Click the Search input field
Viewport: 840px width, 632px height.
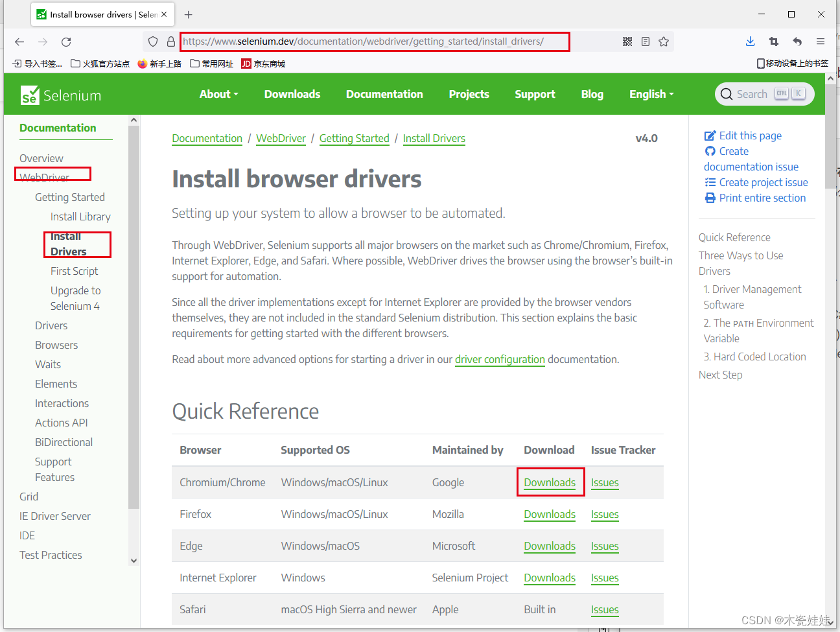(765, 94)
